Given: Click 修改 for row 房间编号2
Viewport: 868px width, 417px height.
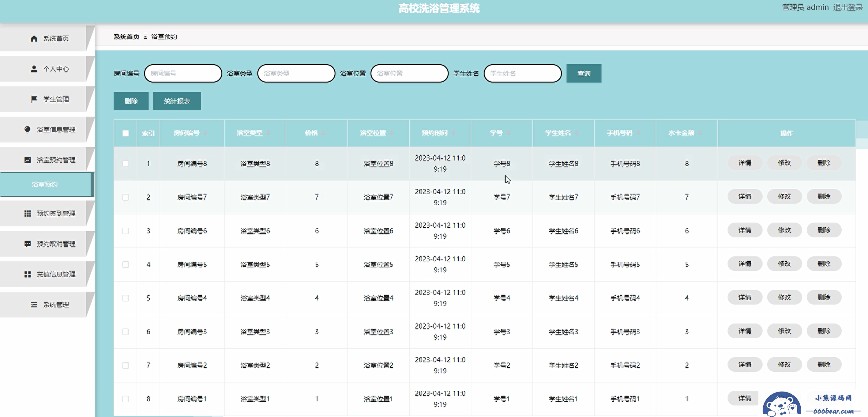Looking at the screenshot, I should [x=784, y=365].
